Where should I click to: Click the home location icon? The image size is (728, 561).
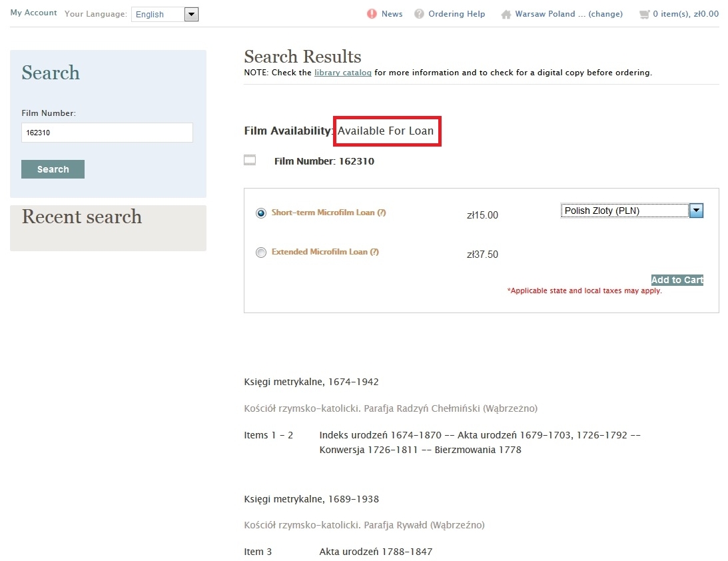(506, 14)
